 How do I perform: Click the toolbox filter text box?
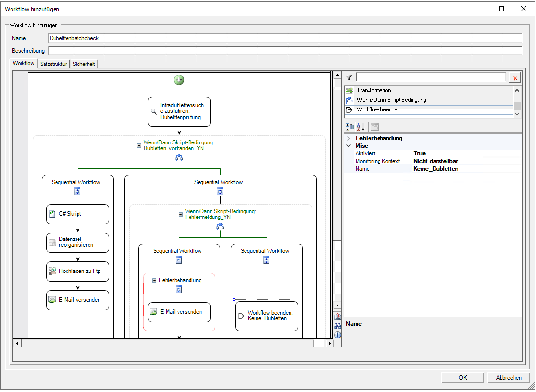pos(431,77)
